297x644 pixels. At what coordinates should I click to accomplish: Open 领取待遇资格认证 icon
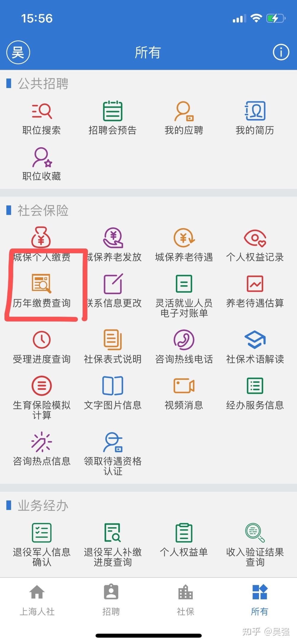(x=113, y=442)
